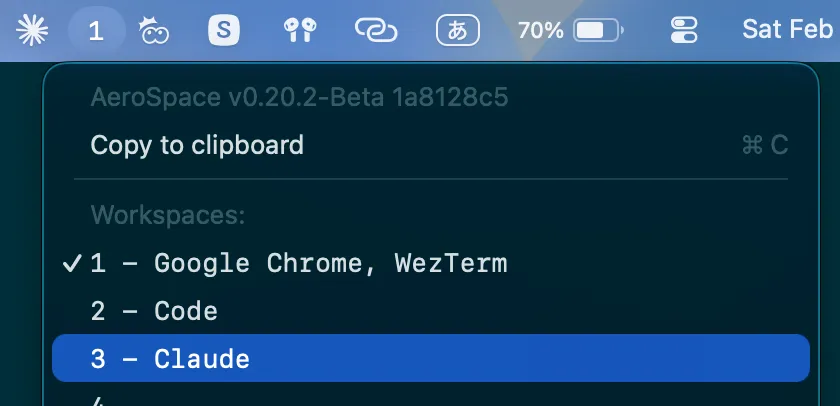Open Control Center from the menu bar
The height and width of the screenshot is (406, 840).
point(685,31)
